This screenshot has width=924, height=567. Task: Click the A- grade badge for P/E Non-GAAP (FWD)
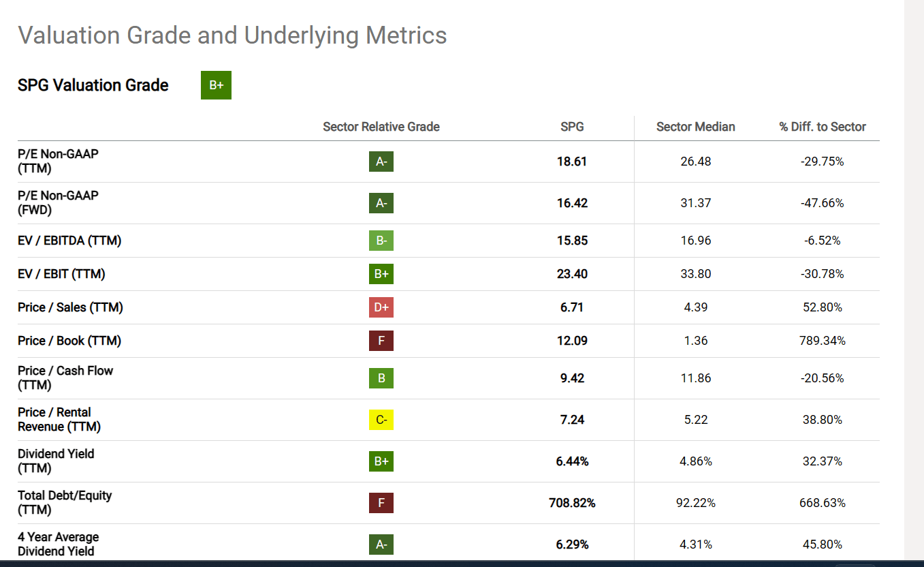click(x=381, y=203)
